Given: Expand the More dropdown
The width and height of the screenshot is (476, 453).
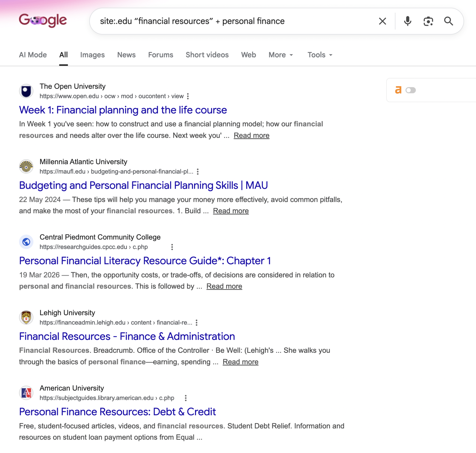Looking at the screenshot, I should click(x=281, y=55).
